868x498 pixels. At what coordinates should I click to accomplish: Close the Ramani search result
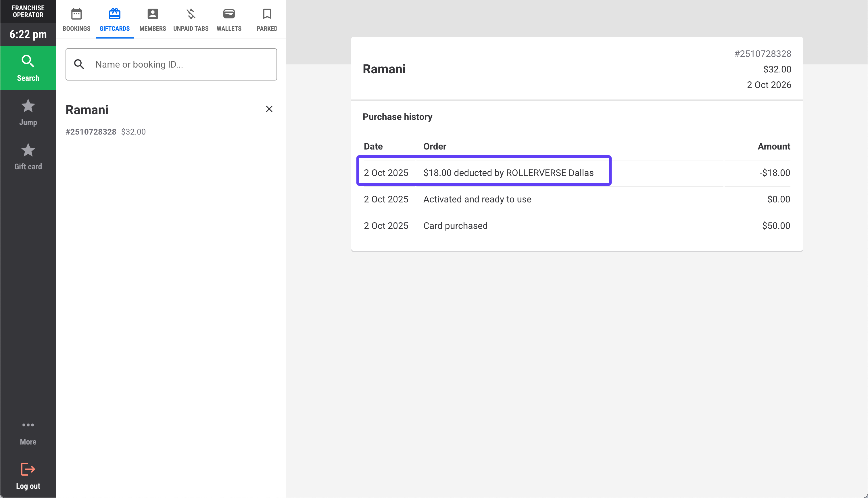[269, 109]
